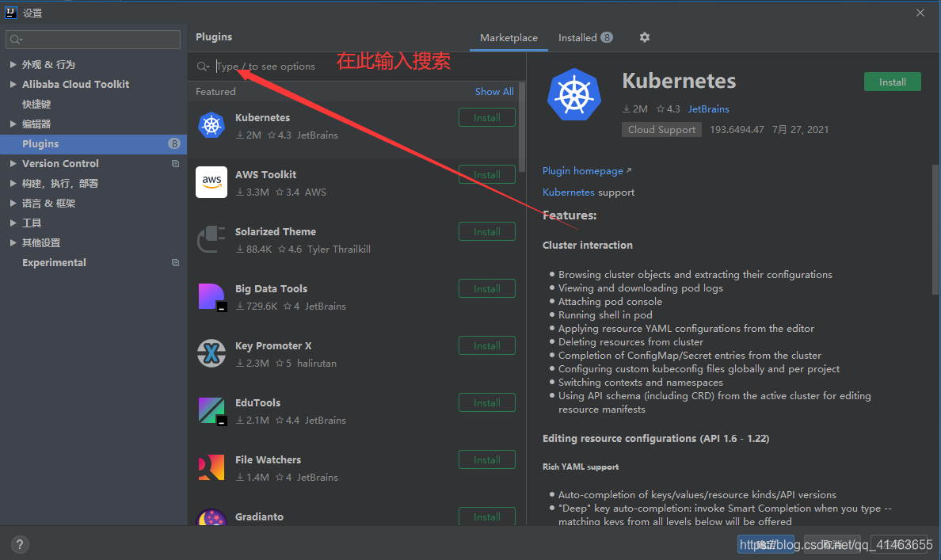Click the 2M downloads count in details
The image size is (941, 560).
[x=635, y=109]
